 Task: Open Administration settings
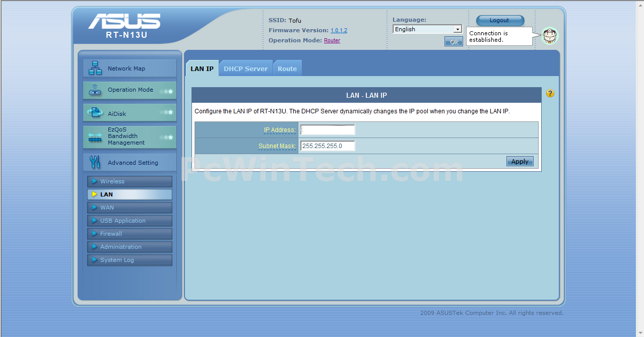(x=130, y=247)
